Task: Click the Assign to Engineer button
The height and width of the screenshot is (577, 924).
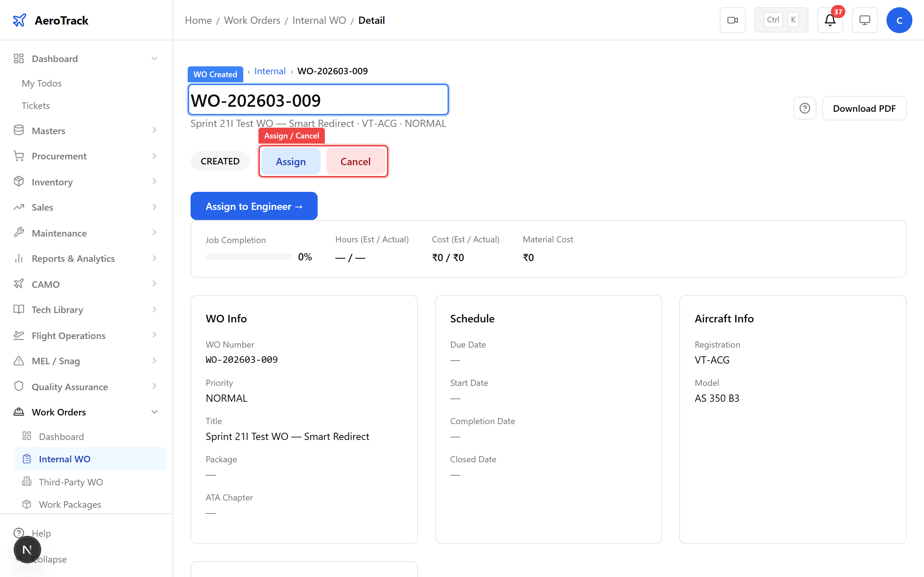Action: click(253, 206)
